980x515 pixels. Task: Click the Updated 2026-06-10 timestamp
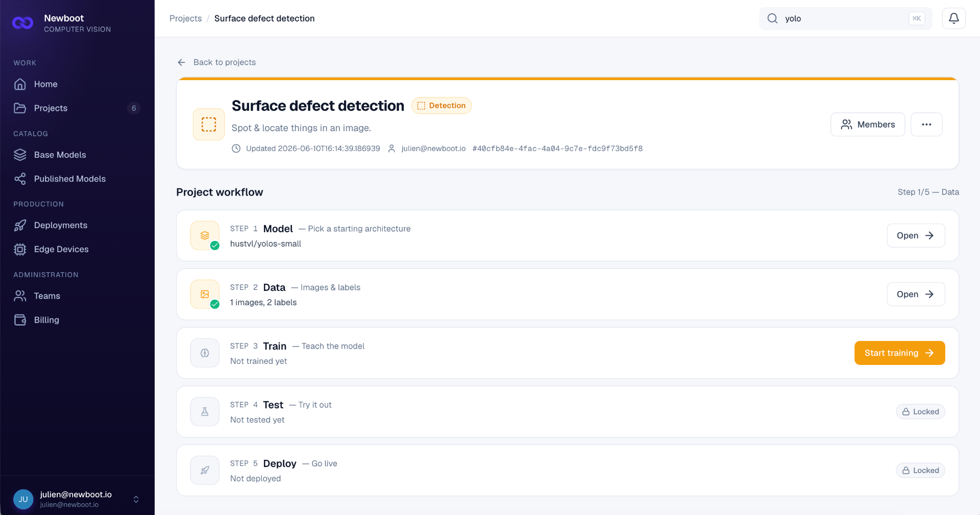coord(313,149)
